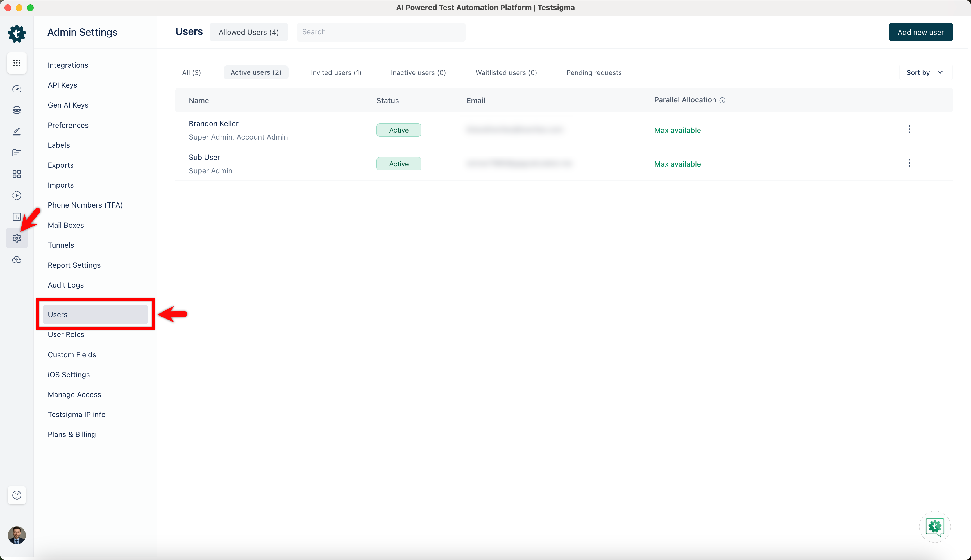Image resolution: width=971 pixels, height=560 pixels.
Task: Open the Testsigma chat assistant bubble
Action: (x=935, y=527)
